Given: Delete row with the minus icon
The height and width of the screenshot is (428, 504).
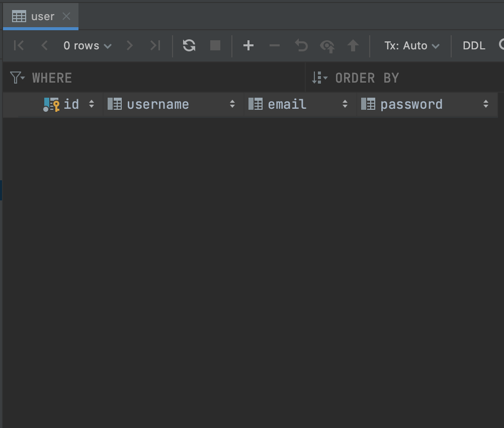Looking at the screenshot, I should (275, 46).
